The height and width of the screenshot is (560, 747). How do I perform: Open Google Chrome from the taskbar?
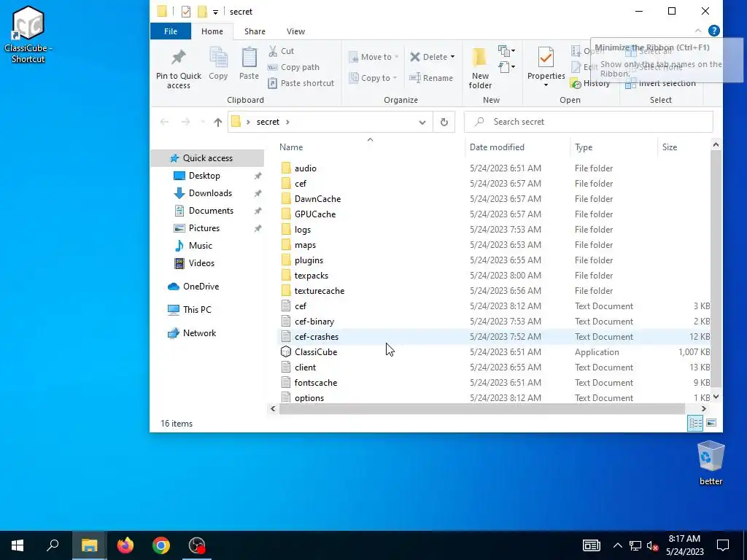pyautogui.click(x=161, y=545)
